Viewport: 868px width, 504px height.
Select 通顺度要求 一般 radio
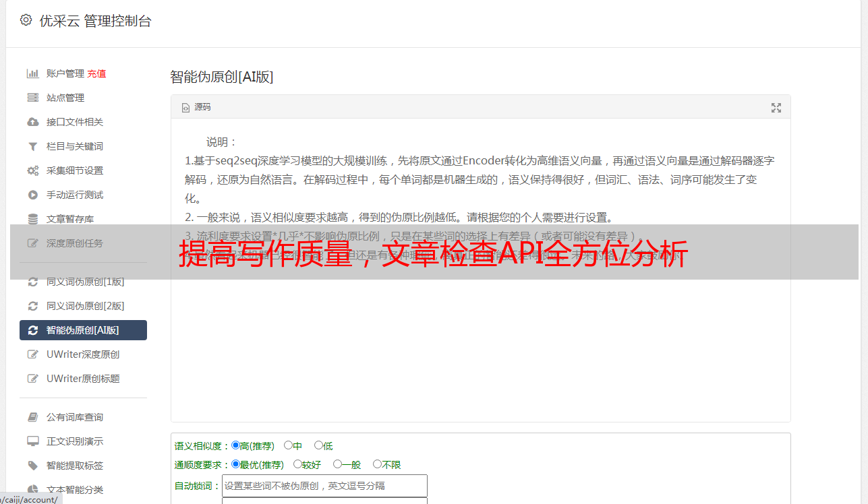(337, 464)
